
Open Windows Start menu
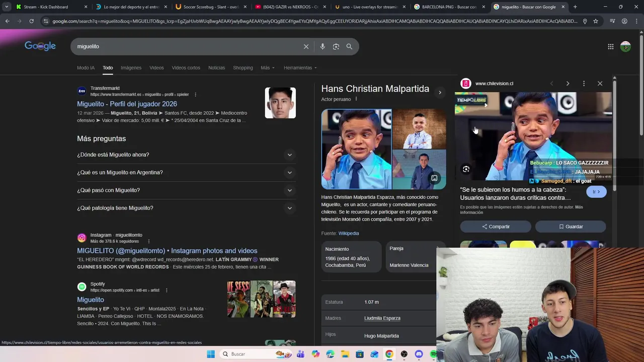pyautogui.click(x=211, y=354)
